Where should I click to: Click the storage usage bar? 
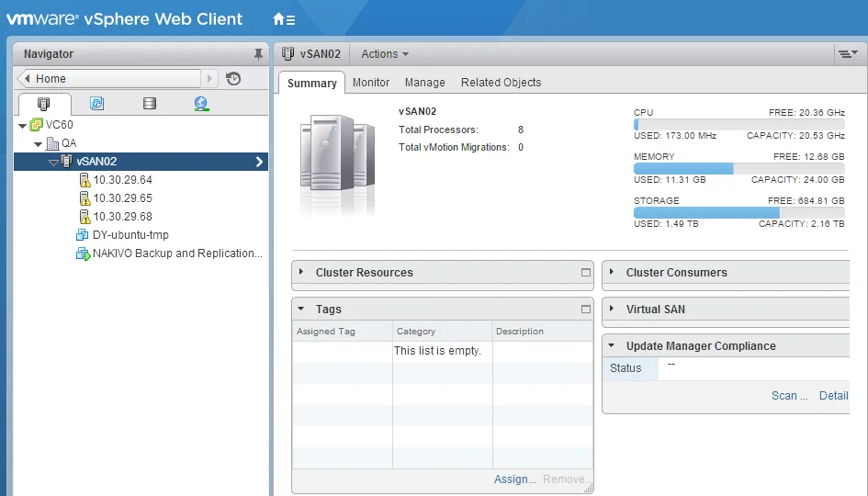tap(738, 212)
